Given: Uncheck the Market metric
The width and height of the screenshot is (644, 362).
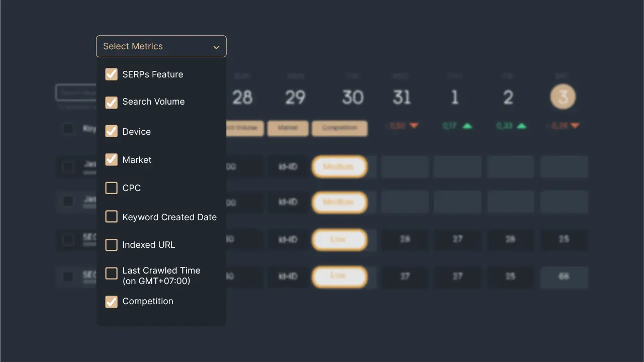Looking at the screenshot, I should 111,159.
